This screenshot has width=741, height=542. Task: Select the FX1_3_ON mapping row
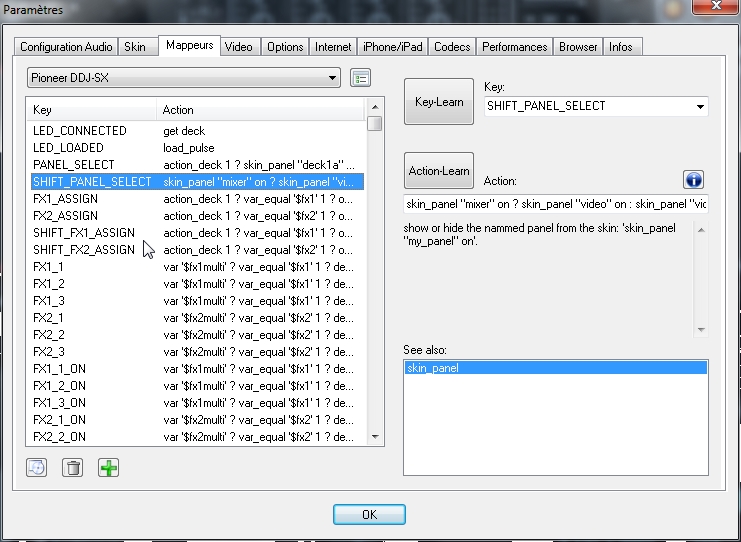point(197,403)
